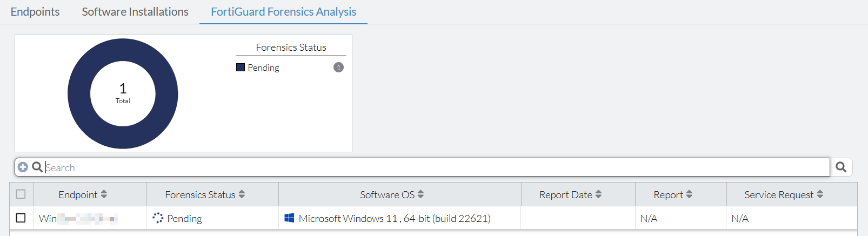Sort the Report column
This screenshot has height=236, width=868.
pyautogui.click(x=689, y=194)
